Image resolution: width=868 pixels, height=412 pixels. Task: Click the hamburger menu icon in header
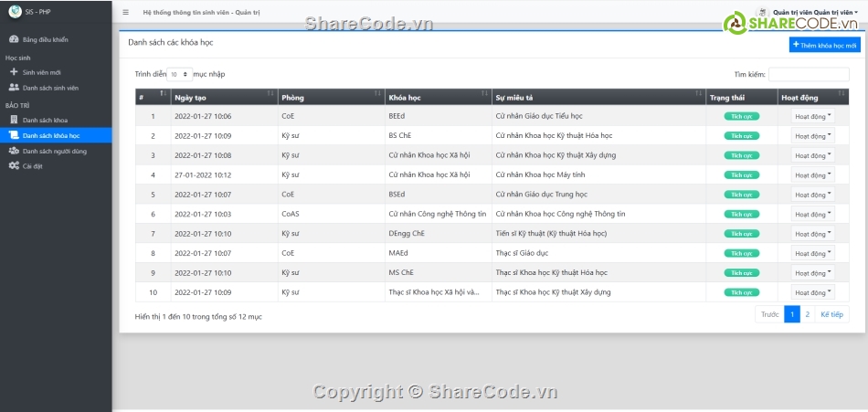[126, 13]
